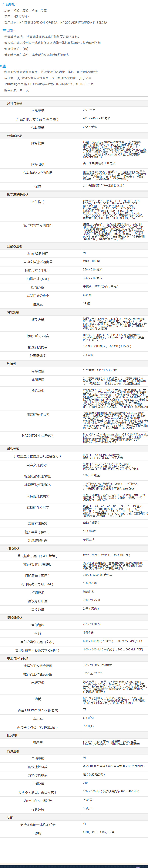This screenshot has width=148, height=868.
Task: Select the 产品重量 row label
Action: coord(38,111)
